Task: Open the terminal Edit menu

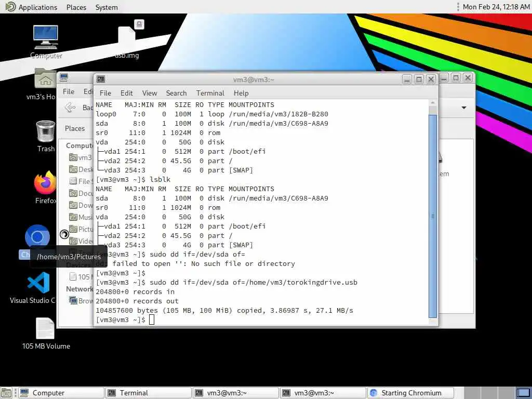Action: 127,93
